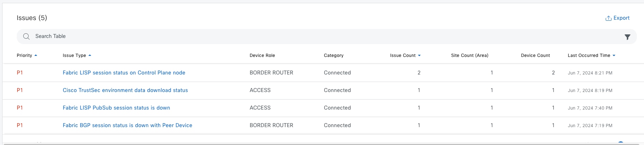Click Last Occurred Time sort arrow
Image resolution: width=644 pixels, height=145 pixels.
click(614, 55)
